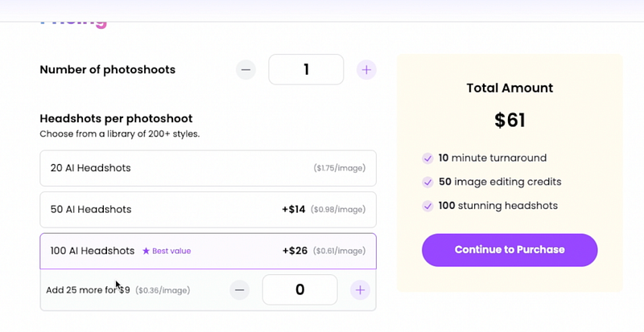Screen dimensions: 644x332
Task: Select the 20 AI Headshots option
Action: [208, 168]
